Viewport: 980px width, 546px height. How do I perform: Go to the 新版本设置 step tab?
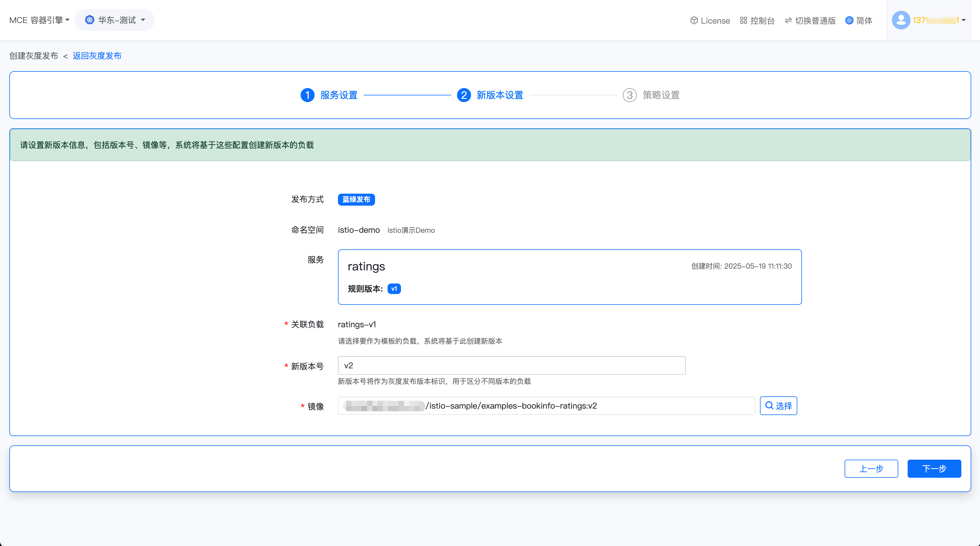coord(500,95)
